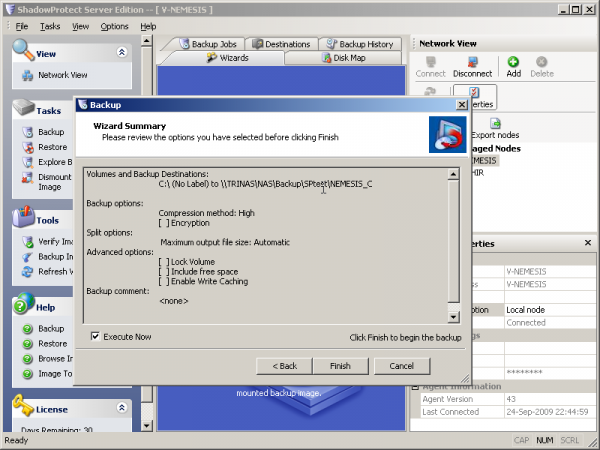
Task: Click the sidebar scroll-up arrow
Action: (147, 41)
